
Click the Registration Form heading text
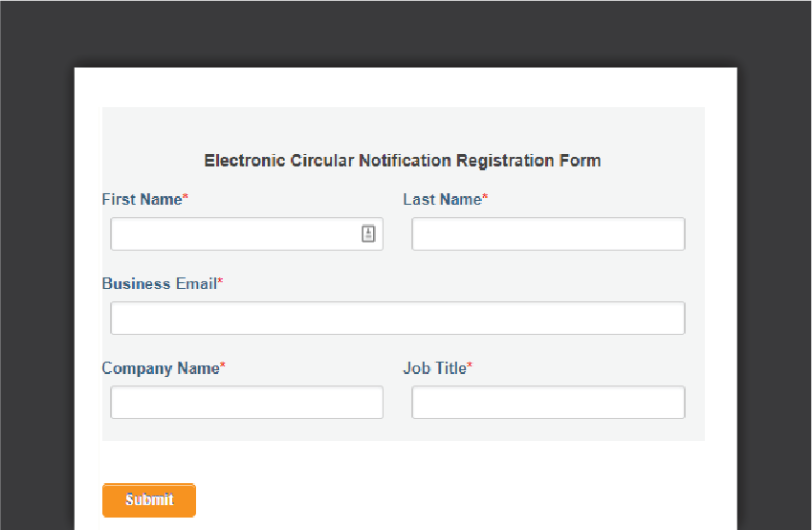pos(403,161)
